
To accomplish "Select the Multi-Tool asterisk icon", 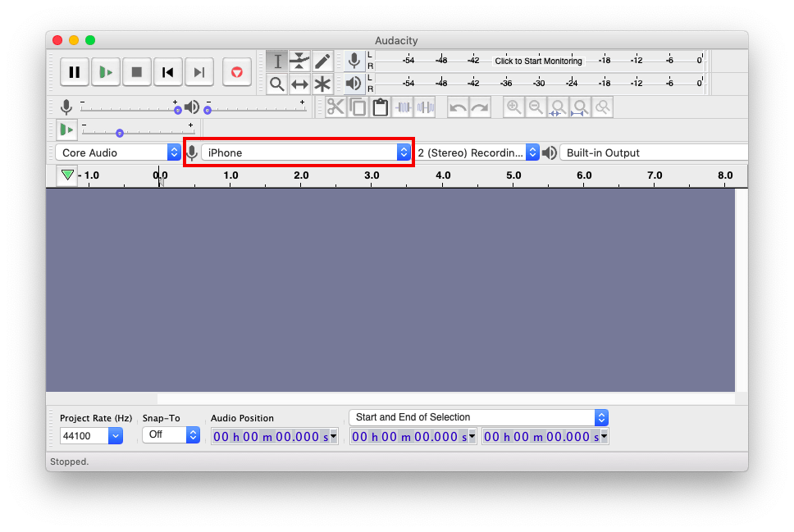I will tap(322, 84).
